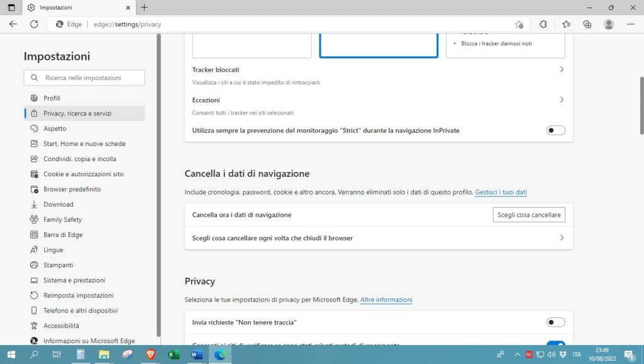Viewport: 644px width, 364px height.
Task: Click the "Ricerca nelle impostazioni" search field
Action: tap(84, 78)
